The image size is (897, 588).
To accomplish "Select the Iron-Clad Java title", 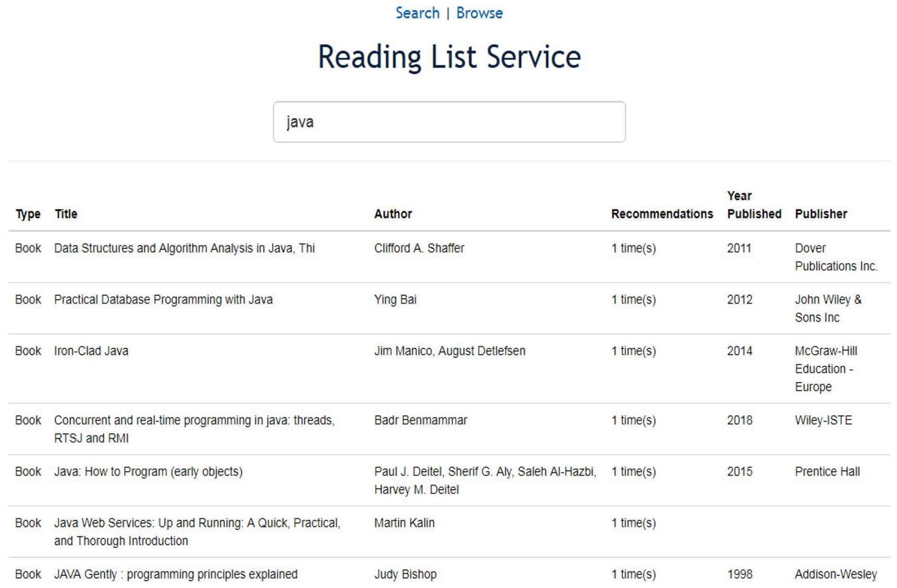I will click(91, 351).
